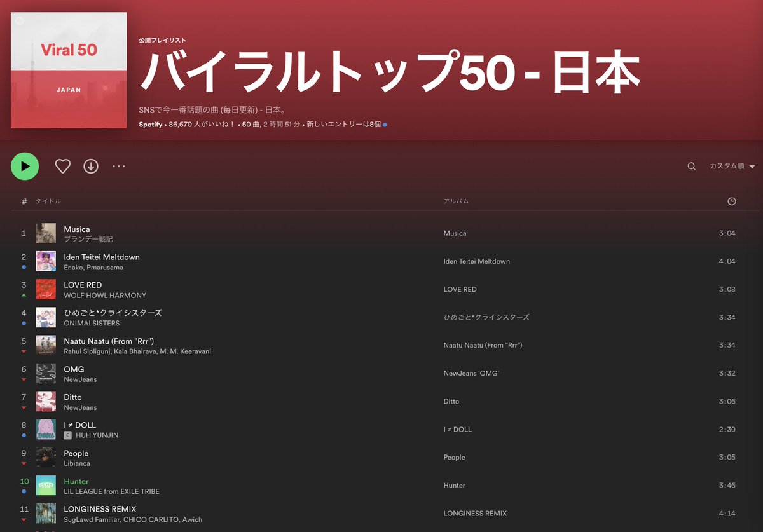The image size is (763, 532).
Task: Select the People track title
Action: (76, 453)
